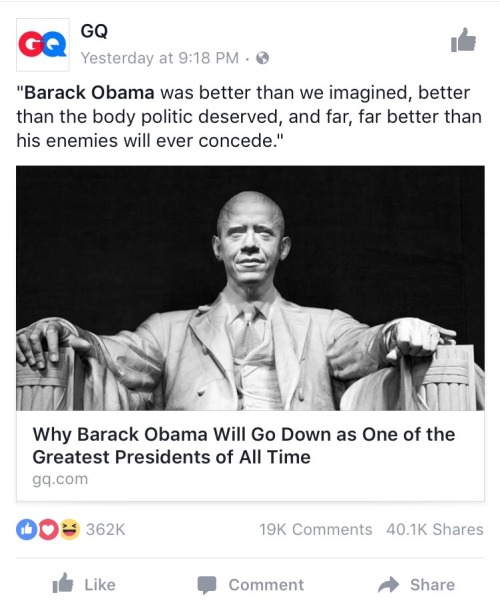Click the laughing Haha reaction icon
The image size is (500, 611).
click(x=69, y=529)
